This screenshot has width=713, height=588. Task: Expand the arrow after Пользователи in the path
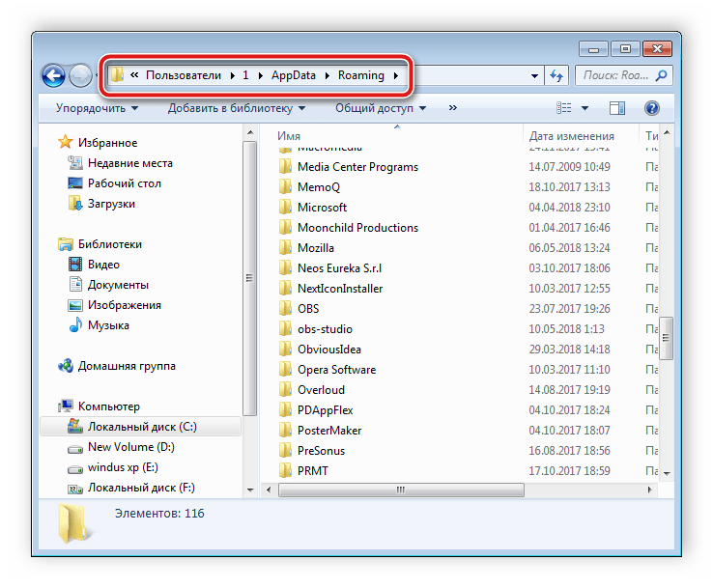click(x=233, y=75)
